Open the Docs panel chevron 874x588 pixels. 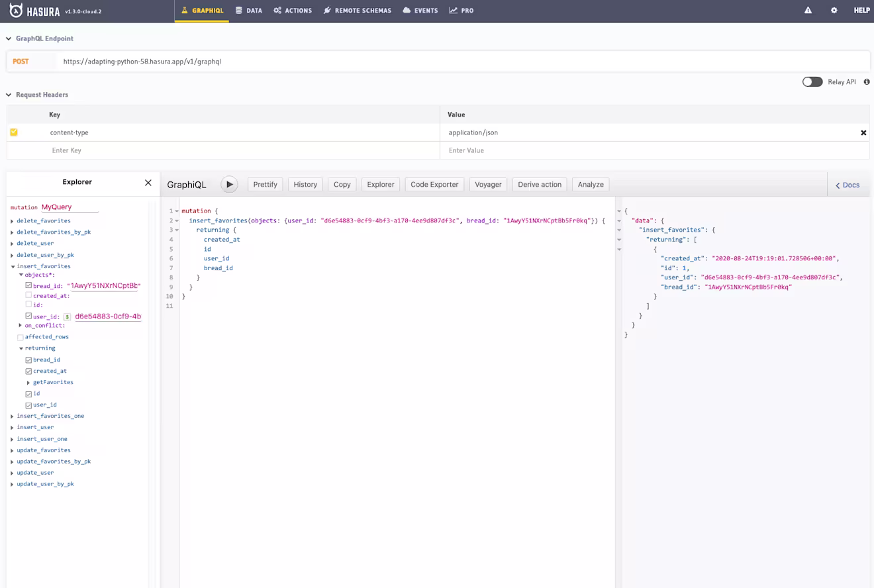tap(838, 185)
